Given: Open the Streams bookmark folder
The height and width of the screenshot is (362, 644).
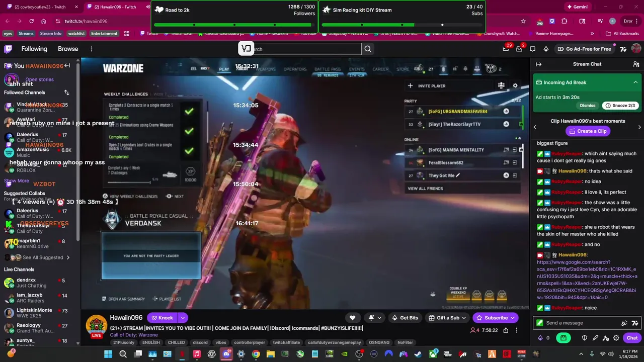Looking at the screenshot, I should coord(26,34).
